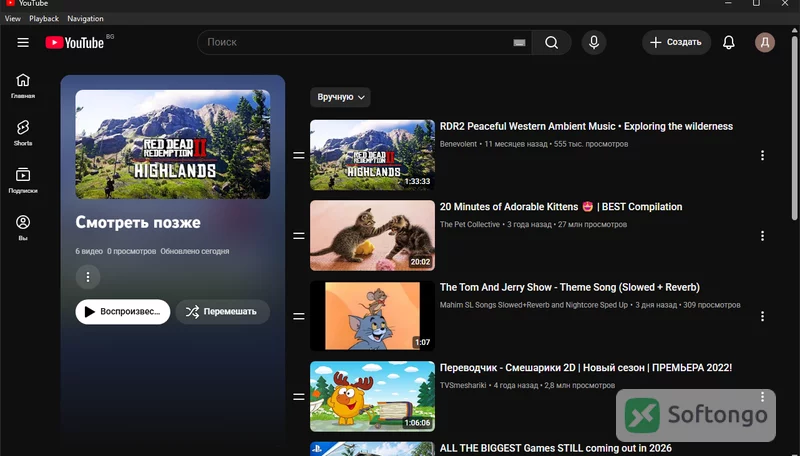This screenshot has height=456, width=800.
Task: Click the Tom and Jerry thumbnail
Action: pos(372,316)
